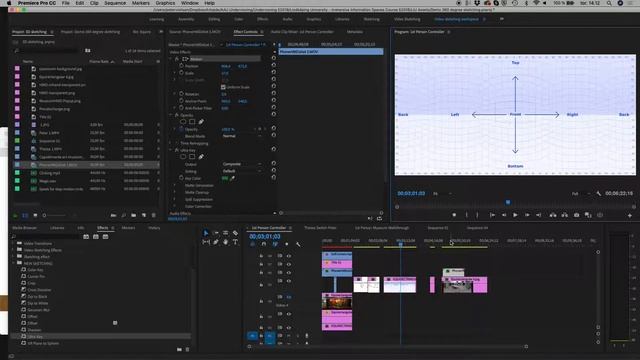Expand the Matte Cleanup section
Viewport: 640px width, 360px height.
(x=175, y=192)
